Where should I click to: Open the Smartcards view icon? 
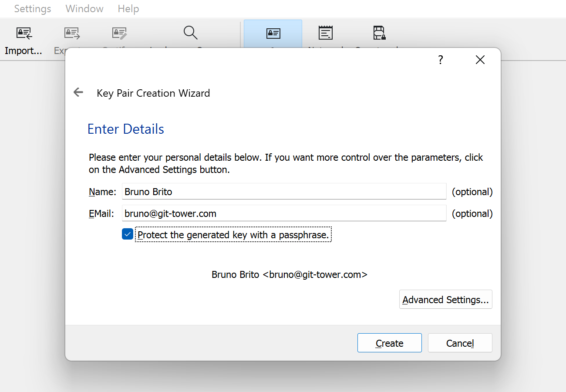point(379,33)
